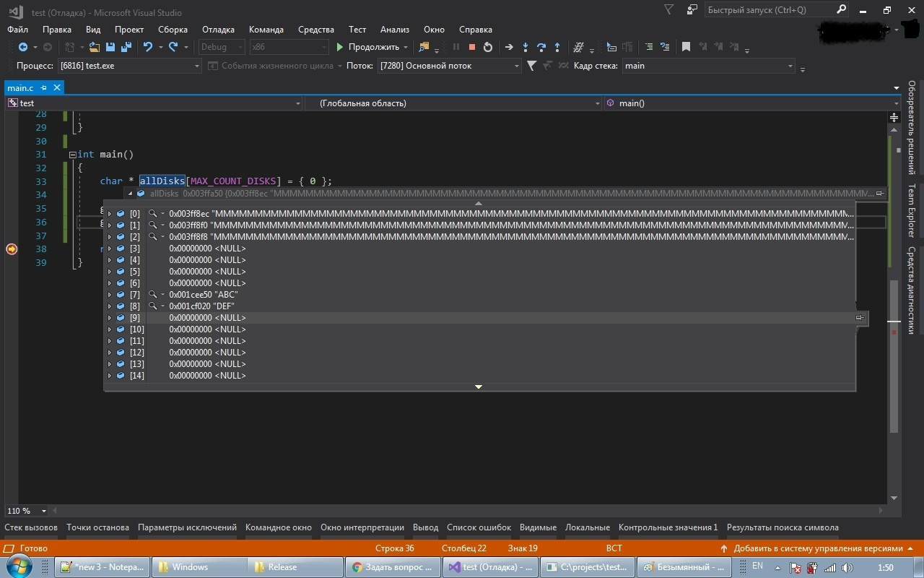
Task: Open the Process [6816] test.exe dropdown
Action: (x=197, y=66)
